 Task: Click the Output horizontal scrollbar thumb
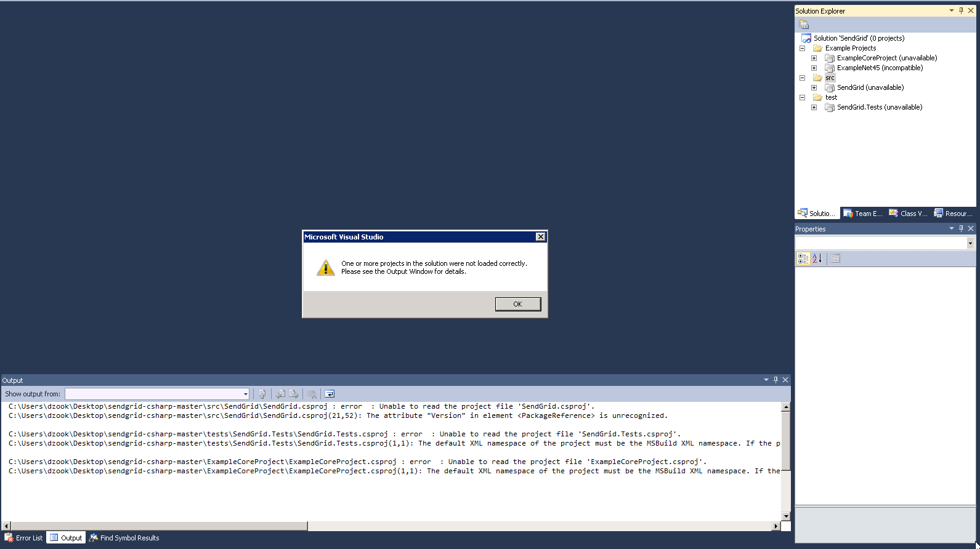159,526
